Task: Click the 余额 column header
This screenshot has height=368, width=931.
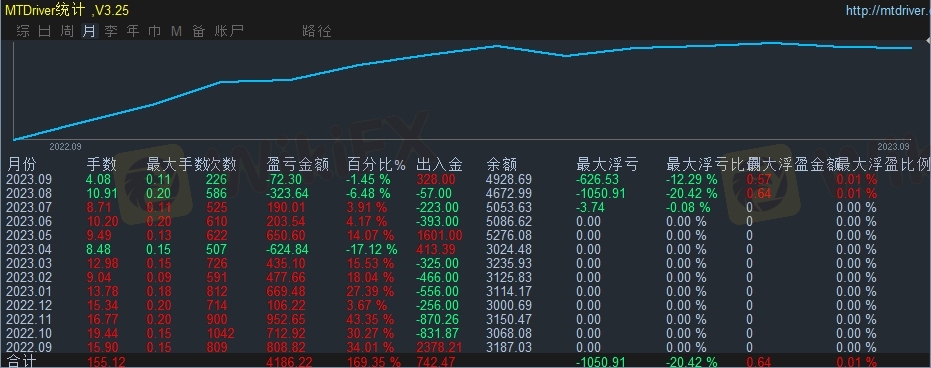Action: tap(502, 164)
